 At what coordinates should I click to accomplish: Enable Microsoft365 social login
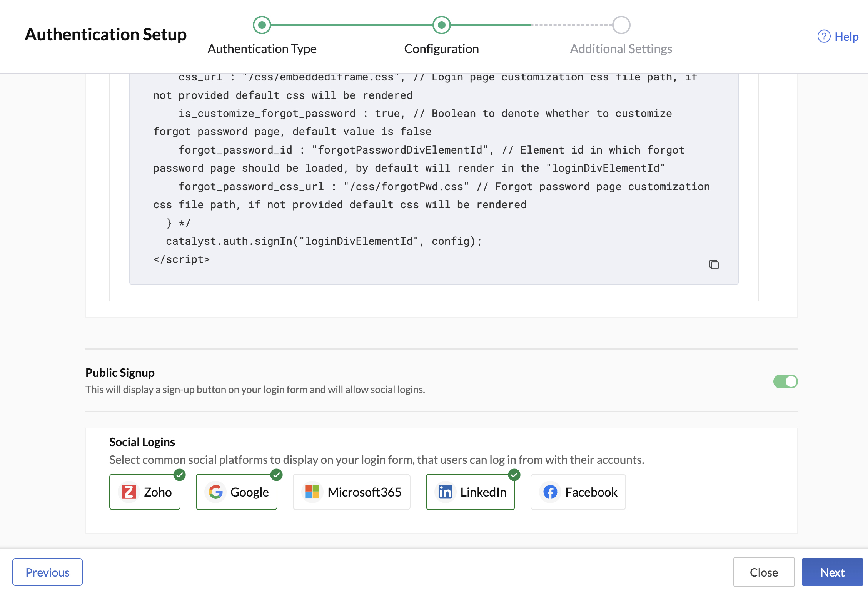[351, 492]
